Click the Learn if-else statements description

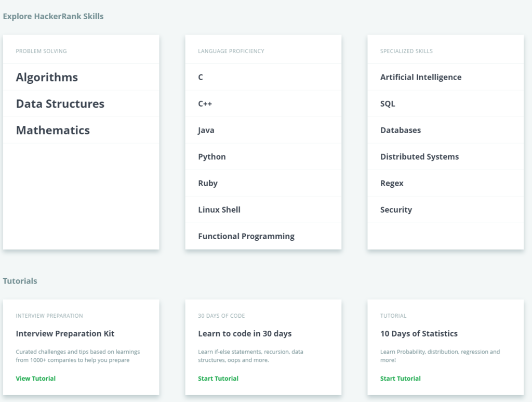[x=250, y=356]
